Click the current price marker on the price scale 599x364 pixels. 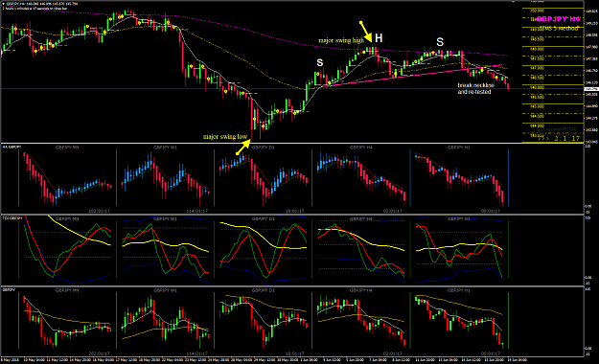(x=591, y=89)
